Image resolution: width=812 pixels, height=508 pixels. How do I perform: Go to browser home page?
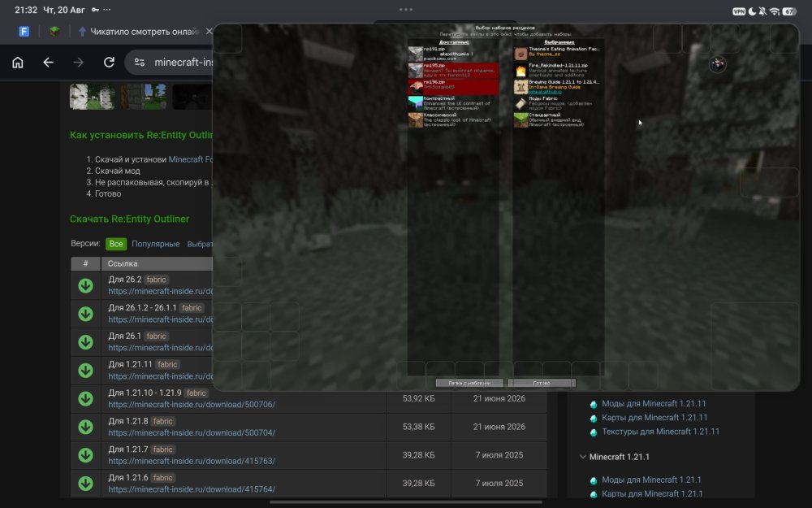18,63
